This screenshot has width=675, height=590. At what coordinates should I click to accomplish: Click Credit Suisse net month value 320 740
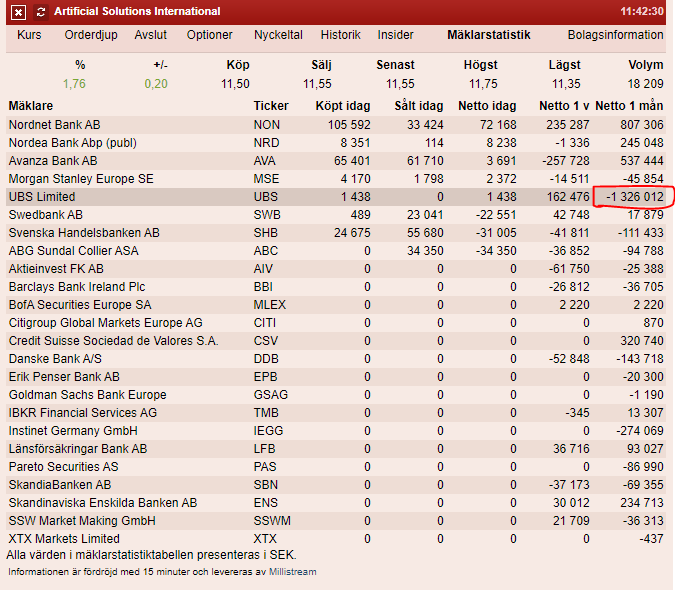(642, 341)
